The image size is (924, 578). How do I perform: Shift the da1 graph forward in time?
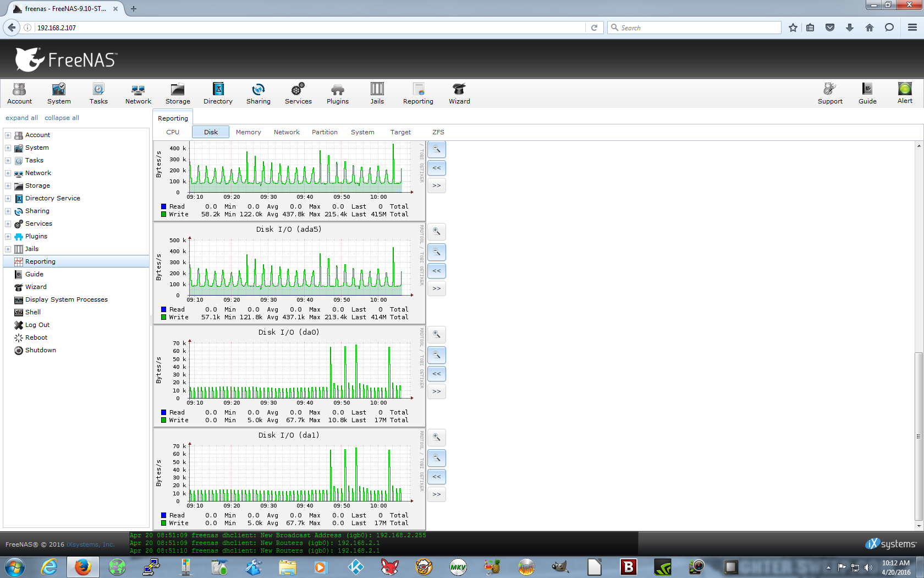click(437, 494)
